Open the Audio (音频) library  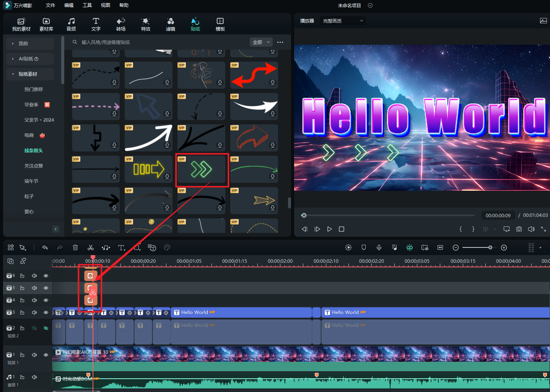coord(71,24)
